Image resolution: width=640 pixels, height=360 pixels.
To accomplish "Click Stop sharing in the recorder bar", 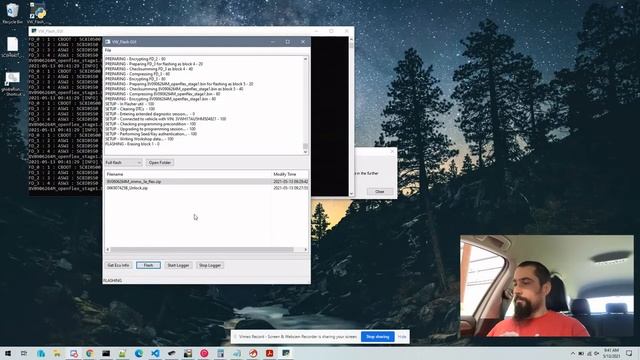I will point(378,337).
